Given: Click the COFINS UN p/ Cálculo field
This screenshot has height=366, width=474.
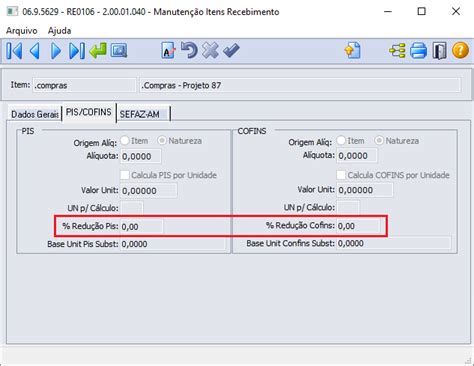Looking at the screenshot, I should [348, 207].
